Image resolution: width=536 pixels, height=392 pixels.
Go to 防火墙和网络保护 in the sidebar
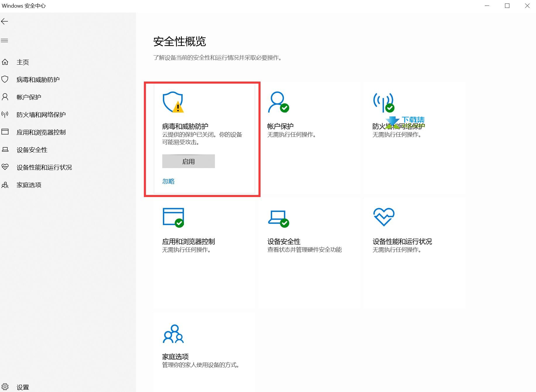(41, 115)
